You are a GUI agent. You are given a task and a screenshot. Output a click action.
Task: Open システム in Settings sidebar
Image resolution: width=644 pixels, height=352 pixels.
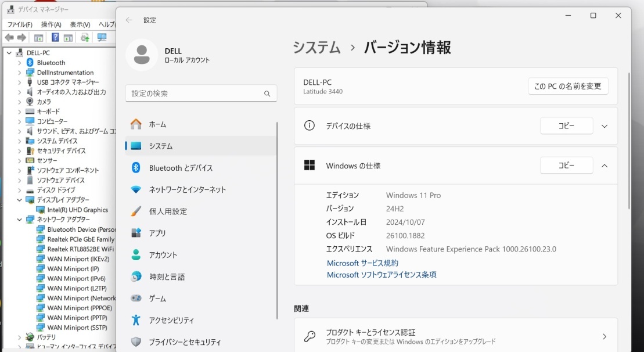201,146
